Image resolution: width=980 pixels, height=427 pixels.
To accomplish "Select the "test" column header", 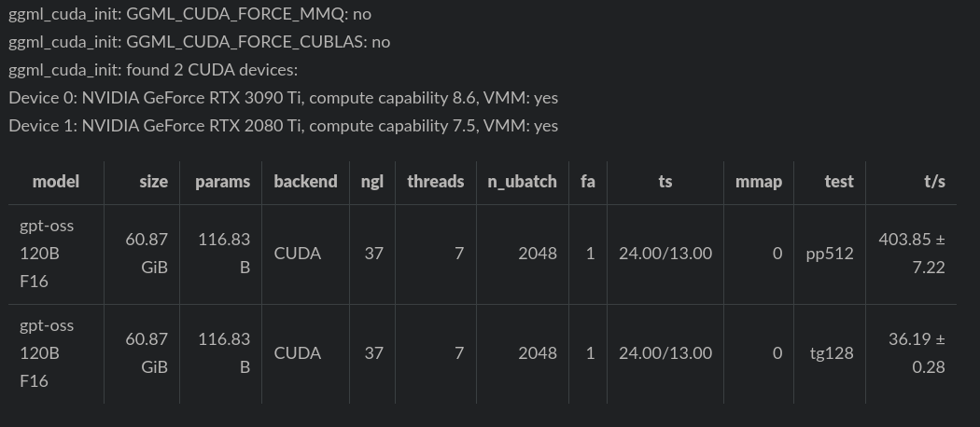I will (x=838, y=182).
